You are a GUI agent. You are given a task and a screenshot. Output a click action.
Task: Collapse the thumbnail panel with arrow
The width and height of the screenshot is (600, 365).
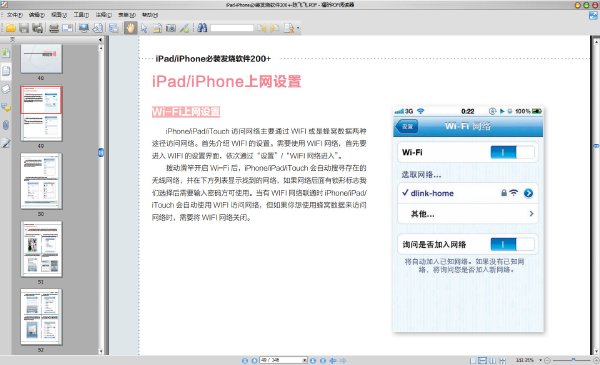[100, 39]
